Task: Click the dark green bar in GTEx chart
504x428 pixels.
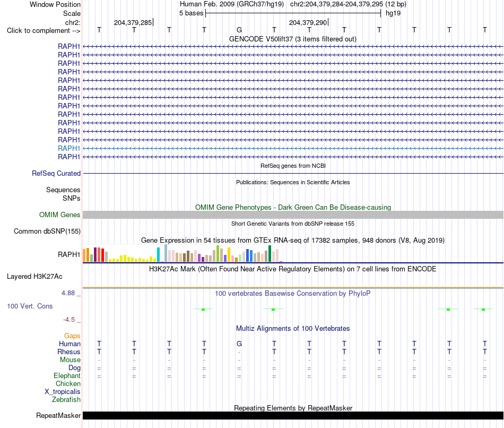Action: tap(270, 254)
